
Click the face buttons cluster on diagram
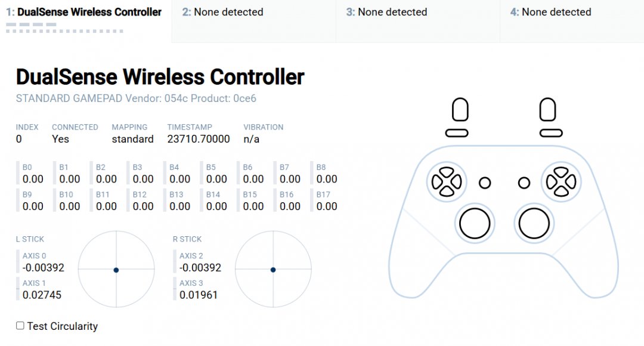coord(561,182)
